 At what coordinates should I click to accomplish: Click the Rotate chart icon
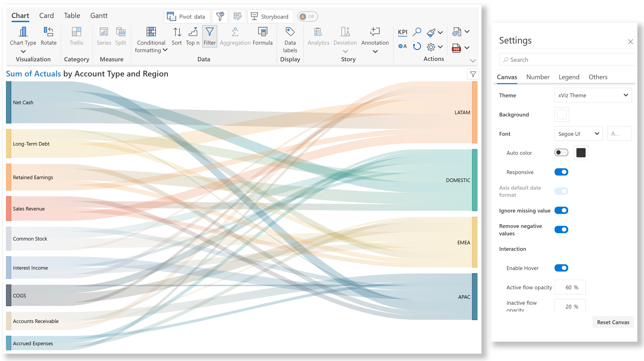(48, 32)
